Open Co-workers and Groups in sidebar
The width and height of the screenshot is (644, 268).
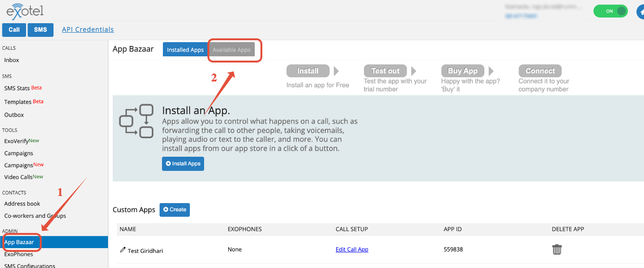(x=35, y=216)
